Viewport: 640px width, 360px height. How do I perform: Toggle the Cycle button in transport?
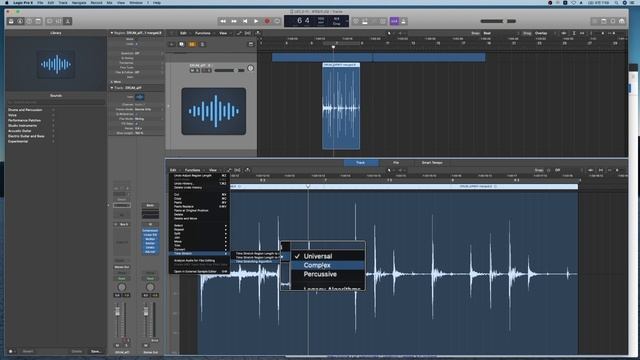(278, 21)
